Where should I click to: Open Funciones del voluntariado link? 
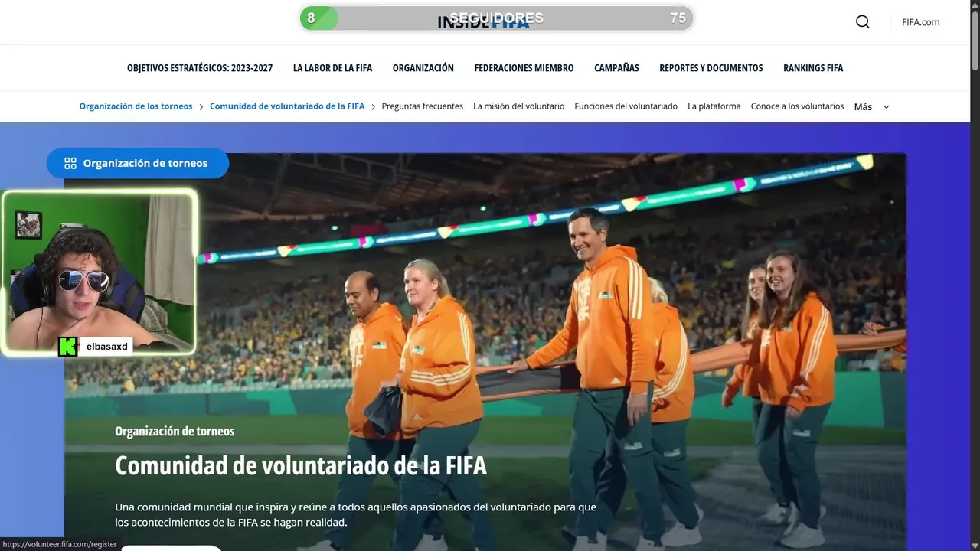(626, 106)
